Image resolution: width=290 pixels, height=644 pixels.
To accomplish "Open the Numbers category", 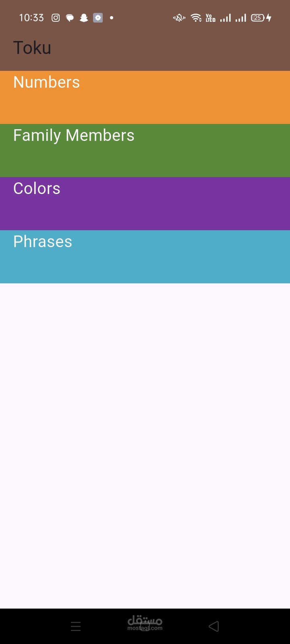I will tap(145, 97).
